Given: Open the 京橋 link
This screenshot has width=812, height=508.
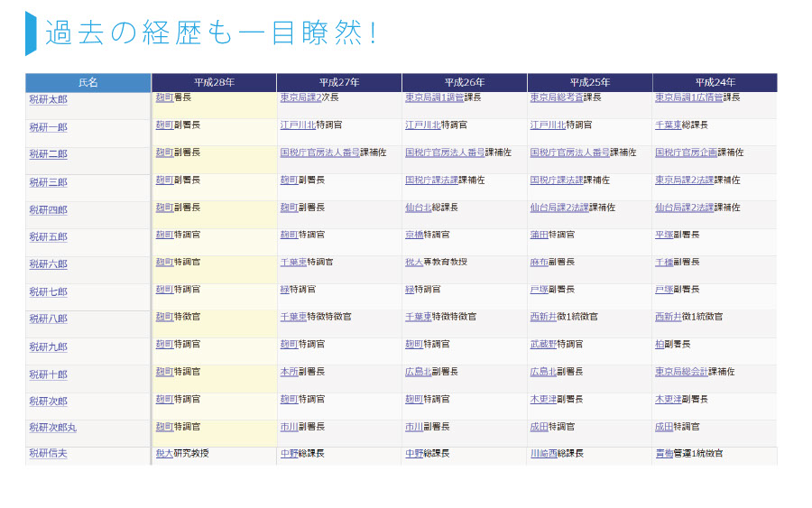Looking at the screenshot, I should tap(414, 235).
